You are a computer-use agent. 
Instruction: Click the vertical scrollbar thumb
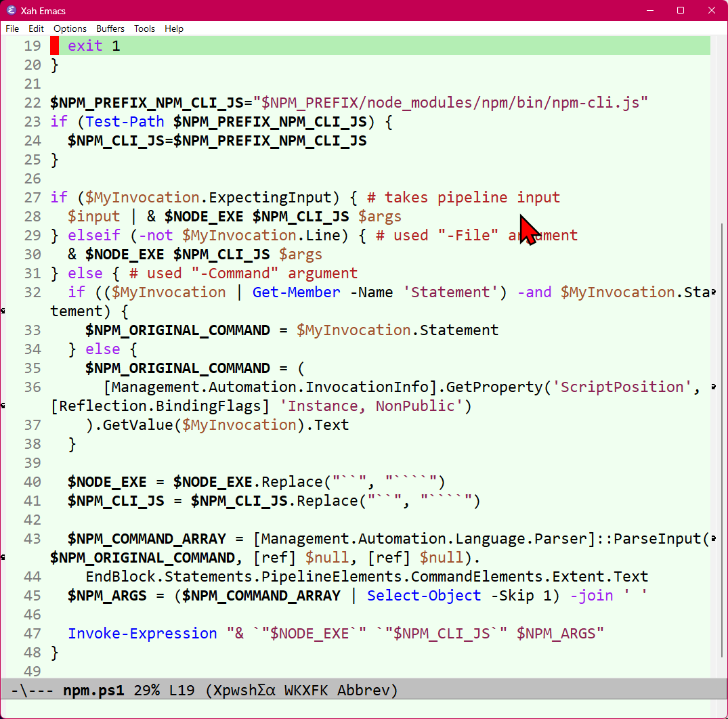pyautogui.click(x=721, y=440)
